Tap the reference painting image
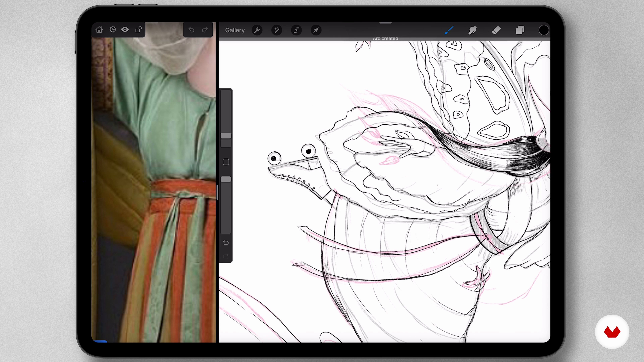644x362 pixels. pyautogui.click(x=153, y=182)
